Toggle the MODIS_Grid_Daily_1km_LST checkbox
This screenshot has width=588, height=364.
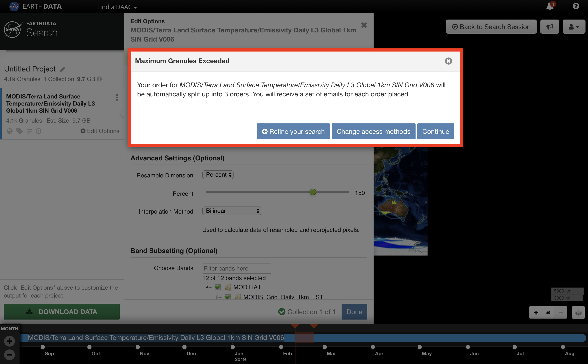click(x=228, y=297)
